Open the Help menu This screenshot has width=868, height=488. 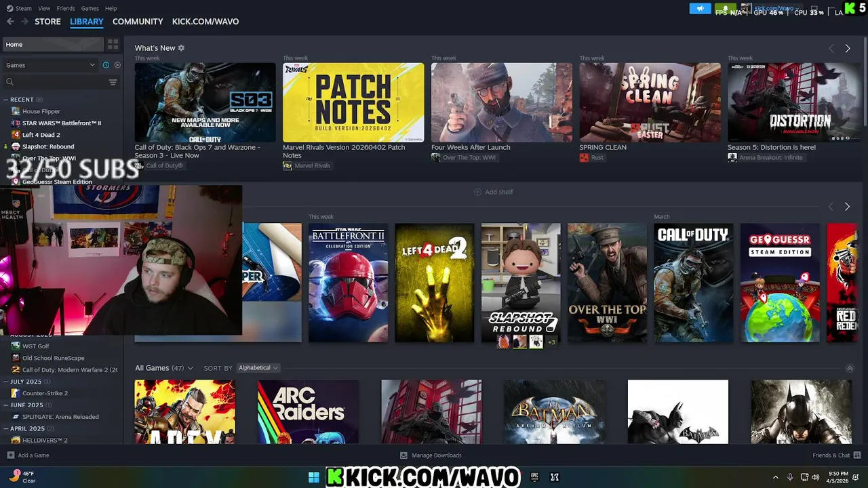click(111, 8)
